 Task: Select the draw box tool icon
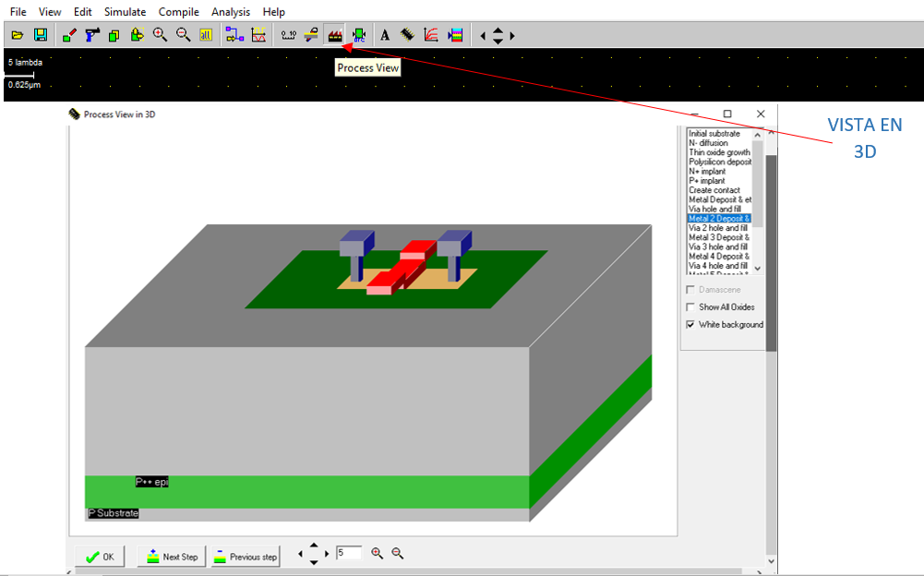point(69,35)
